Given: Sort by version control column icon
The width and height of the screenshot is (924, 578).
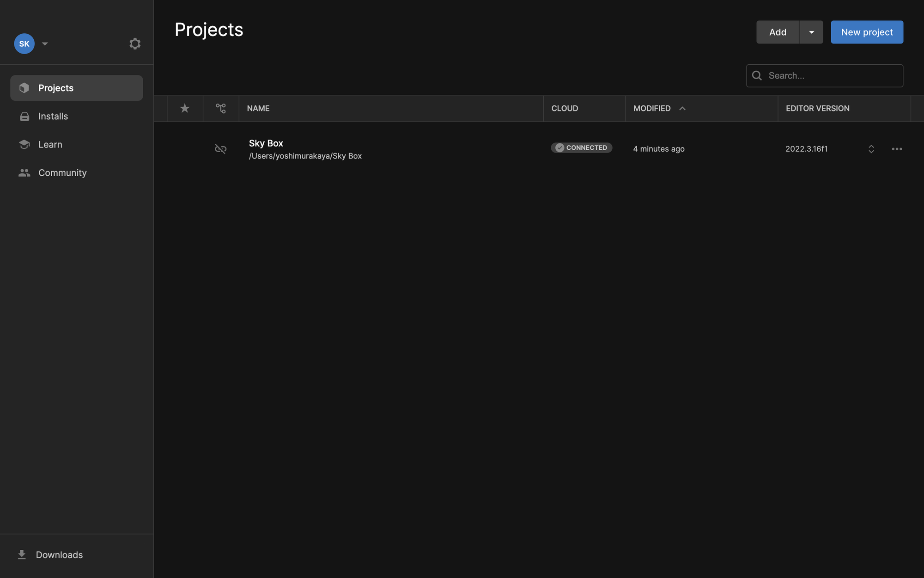Looking at the screenshot, I should pos(221,108).
